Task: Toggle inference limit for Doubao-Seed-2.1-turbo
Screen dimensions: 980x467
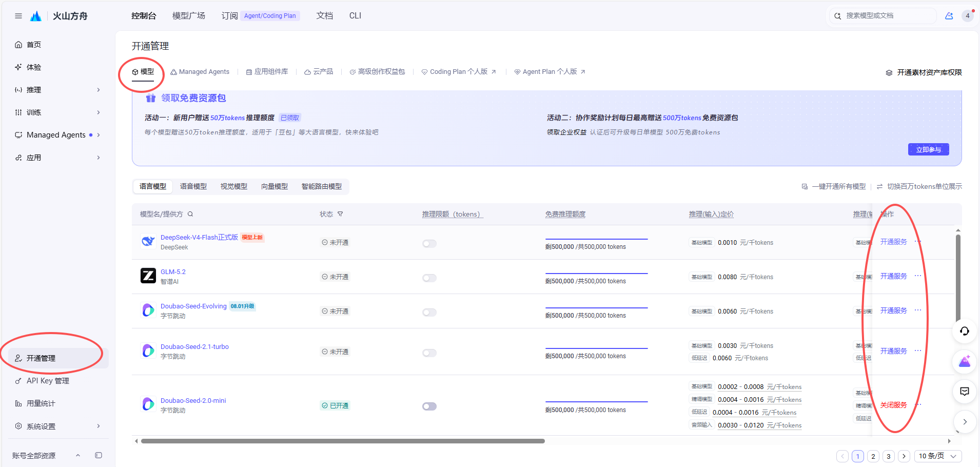Action: 429,353
